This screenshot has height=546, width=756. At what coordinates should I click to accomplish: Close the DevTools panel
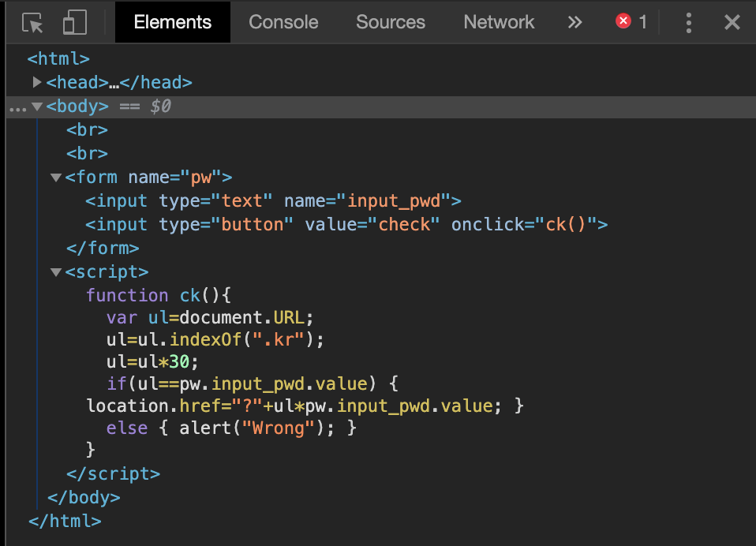pyautogui.click(x=732, y=22)
